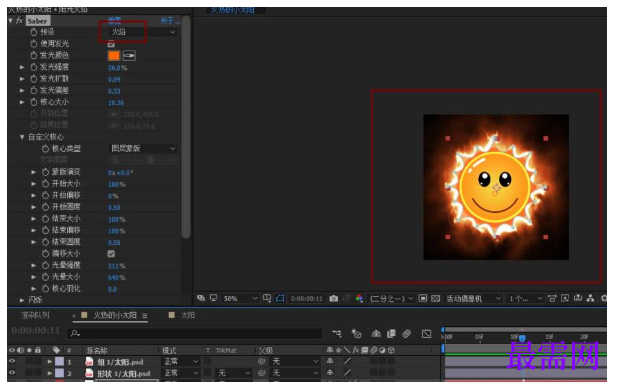
Task: Enable frame blending icon in timeline
Action: coord(391,334)
